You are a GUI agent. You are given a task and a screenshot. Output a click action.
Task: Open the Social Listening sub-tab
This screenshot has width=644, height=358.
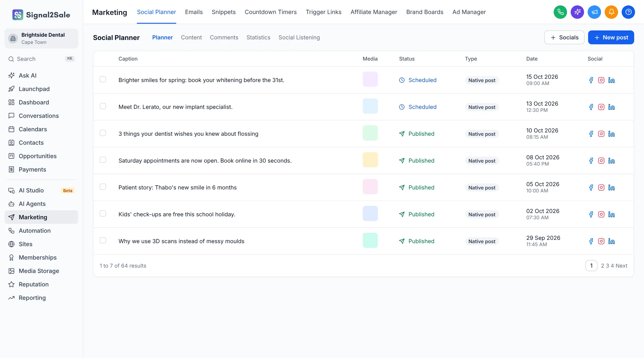[299, 37]
